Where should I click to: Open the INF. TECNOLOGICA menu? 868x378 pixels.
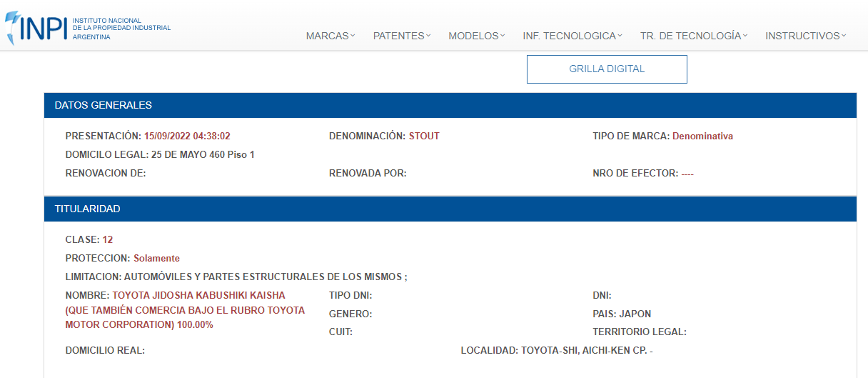(x=572, y=36)
